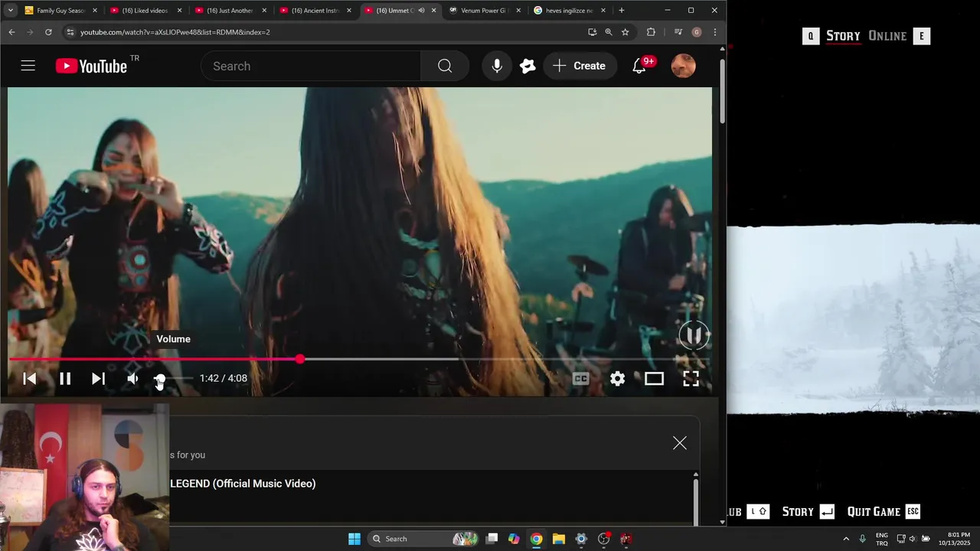View site information for the address
980x551 pixels.
click(x=70, y=32)
